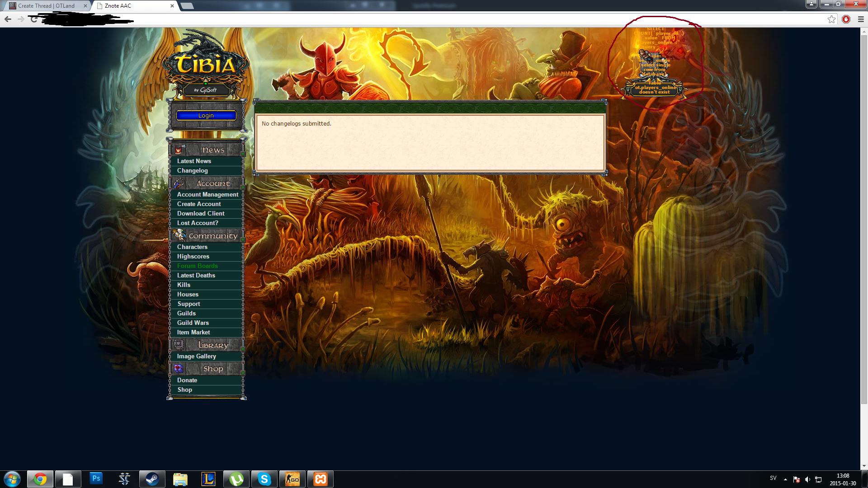Open StarCraft II from the taskbar
This screenshot has height=488, width=868.
click(124, 479)
